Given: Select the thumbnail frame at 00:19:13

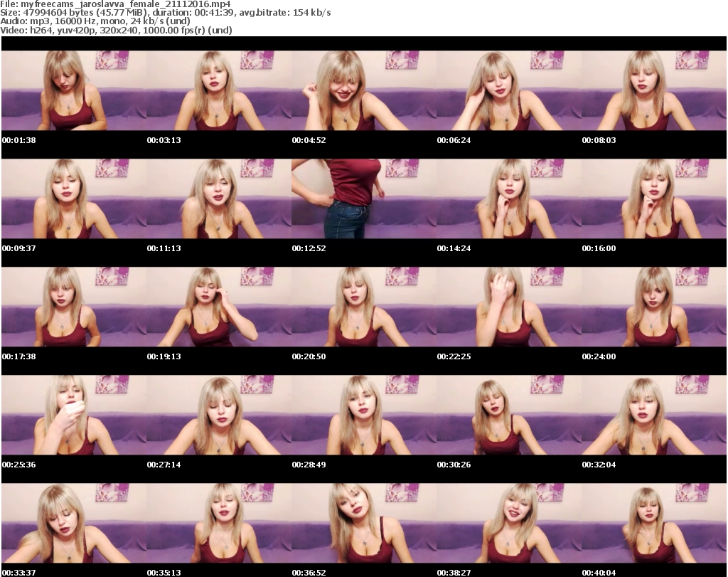Looking at the screenshot, I should 219,307.
